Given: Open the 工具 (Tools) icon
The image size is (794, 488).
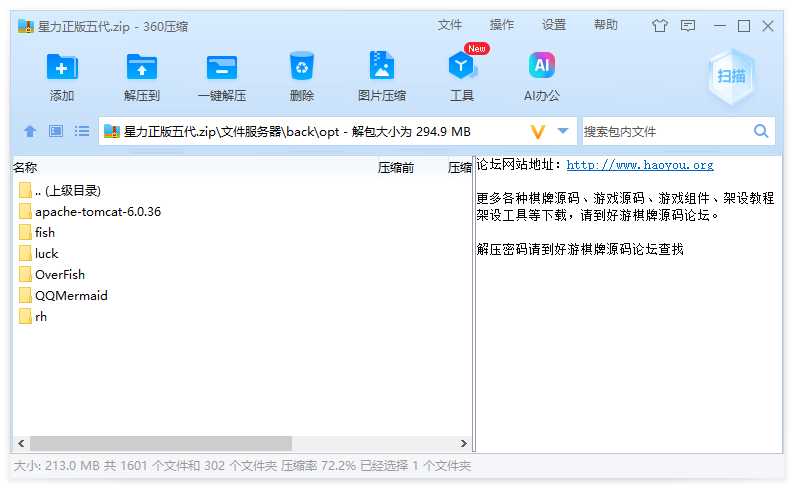Looking at the screenshot, I should tap(461, 66).
